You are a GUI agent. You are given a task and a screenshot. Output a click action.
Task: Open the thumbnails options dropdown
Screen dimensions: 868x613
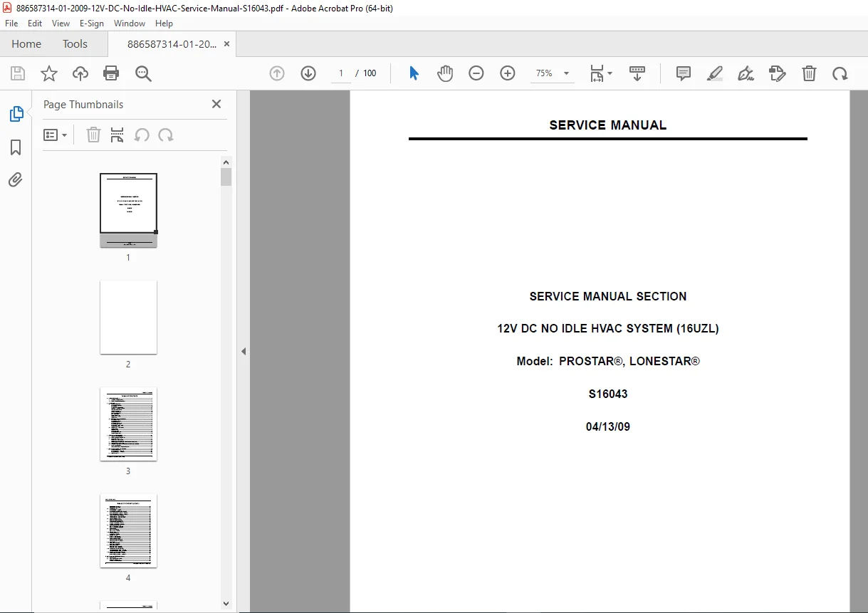pyautogui.click(x=55, y=135)
